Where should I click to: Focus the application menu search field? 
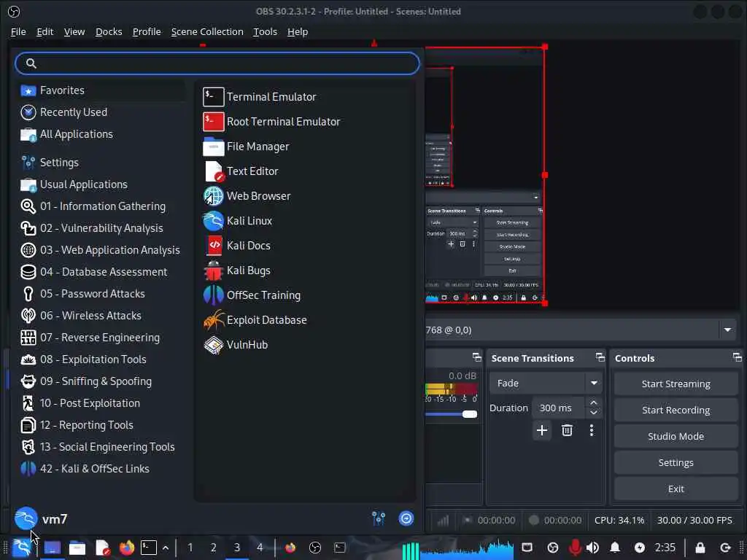(217, 63)
